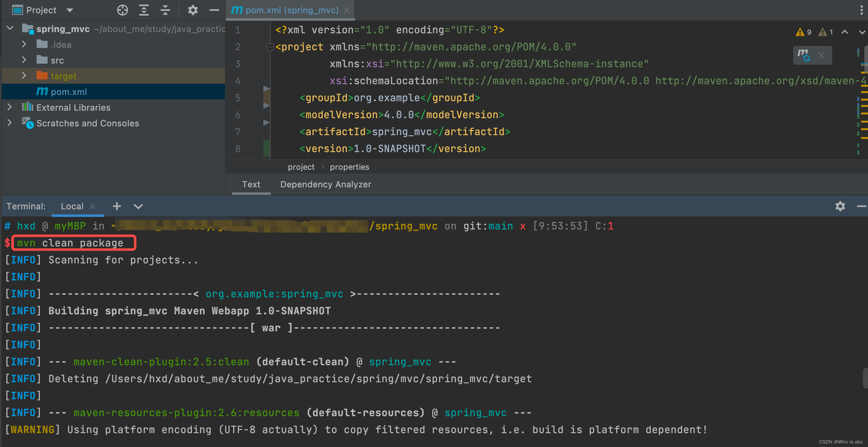Go to next highlighted error arrow
868x447 pixels.
[x=862, y=32]
